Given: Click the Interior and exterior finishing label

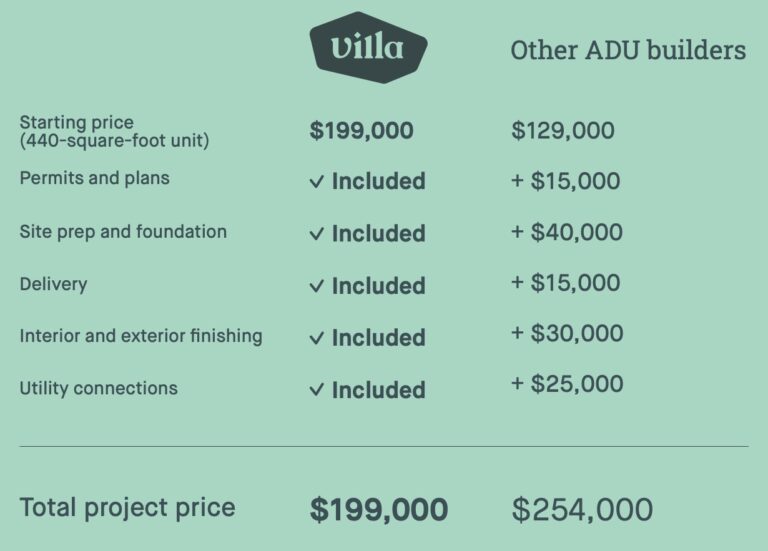Looking at the screenshot, I should coord(141,336).
